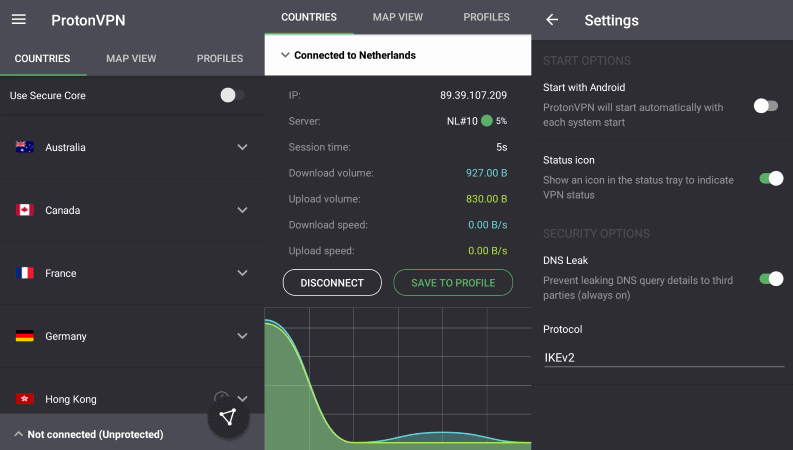
Task: Expand the Australia server list
Action: pyautogui.click(x=242, y=147)
